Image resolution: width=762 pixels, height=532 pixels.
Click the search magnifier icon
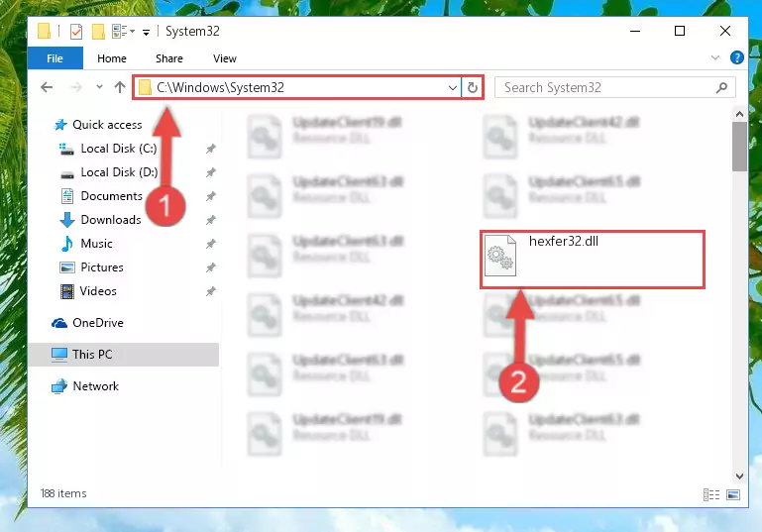tap(722, 87)
